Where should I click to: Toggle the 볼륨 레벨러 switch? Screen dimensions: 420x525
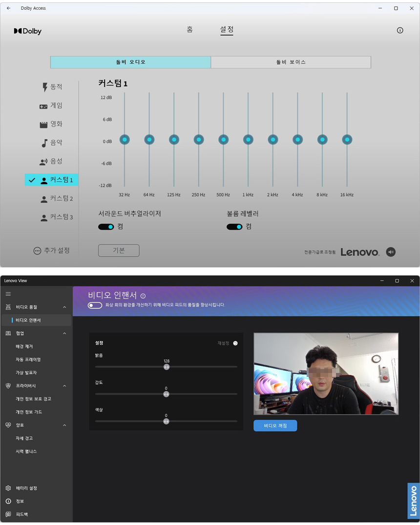234,227
